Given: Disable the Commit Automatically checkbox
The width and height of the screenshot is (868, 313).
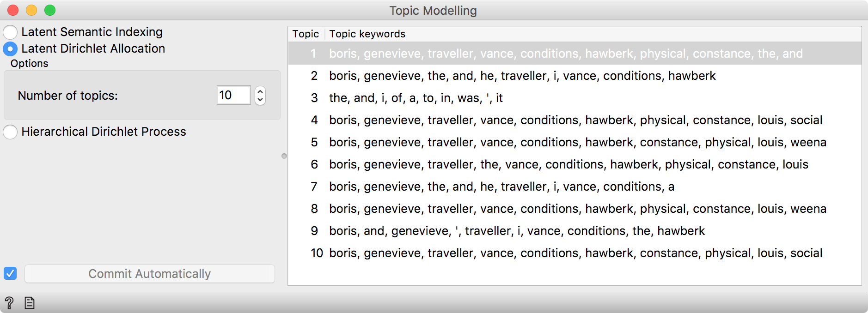Looking at the screenshot, I should click(x=10, y=274).
